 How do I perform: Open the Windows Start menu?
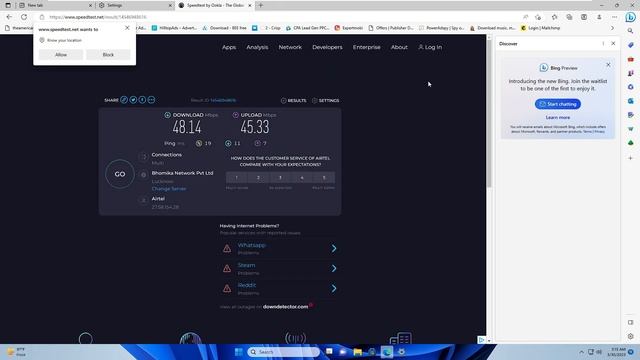239,352
